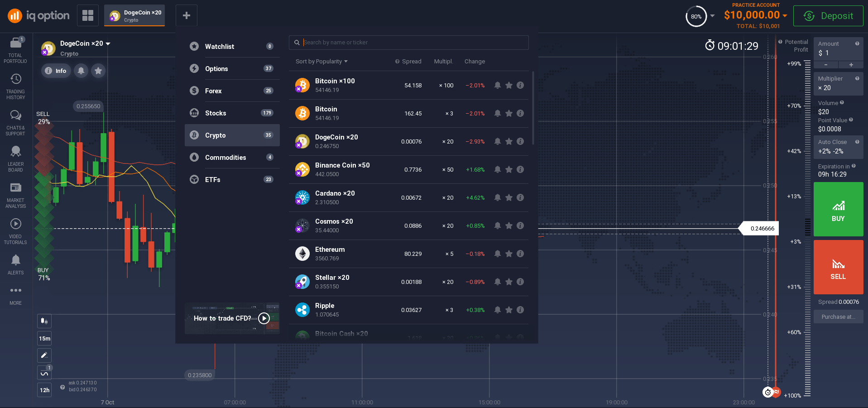The width and height of the screenshot is (868, 408).
Task: Show info for Bitcoin ×100 row
Action: click(520, 85)
